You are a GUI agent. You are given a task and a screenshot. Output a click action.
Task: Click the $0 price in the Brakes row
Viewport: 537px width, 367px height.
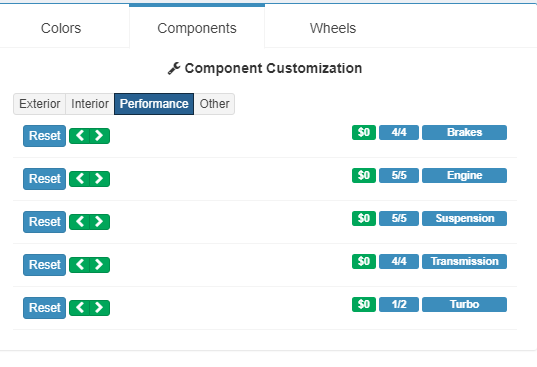pyautogui.click(x=364, y=132)
